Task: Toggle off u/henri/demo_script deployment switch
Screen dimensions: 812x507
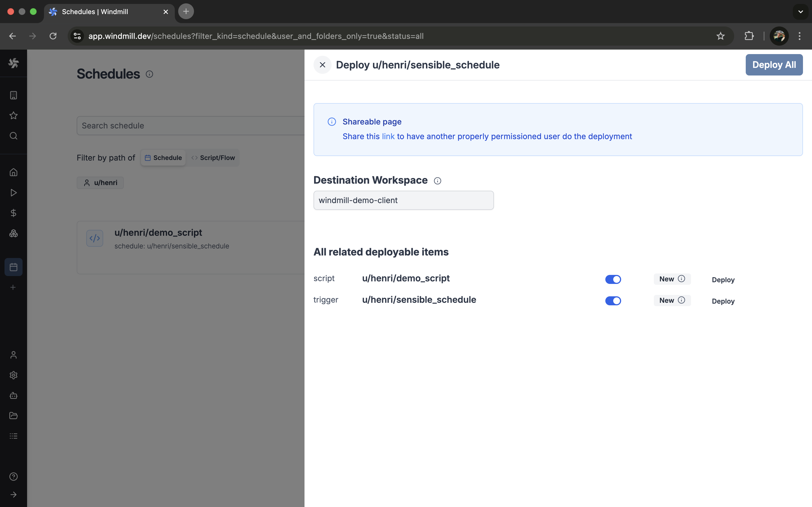Action: click(x=613, y=279)
